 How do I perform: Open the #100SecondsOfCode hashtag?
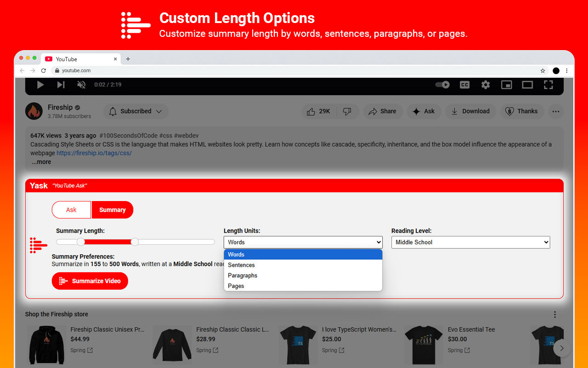pyautogui.click(x=128, y=136)
